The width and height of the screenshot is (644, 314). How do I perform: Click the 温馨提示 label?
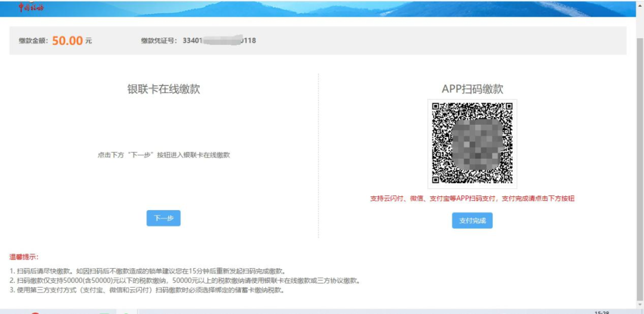(x=24, y=257)
